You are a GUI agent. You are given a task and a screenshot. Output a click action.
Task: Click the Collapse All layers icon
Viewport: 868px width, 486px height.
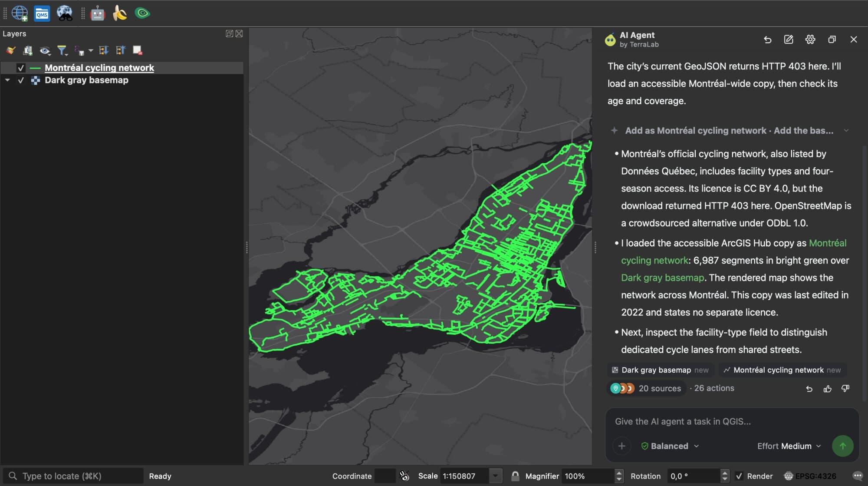[121, 50]
